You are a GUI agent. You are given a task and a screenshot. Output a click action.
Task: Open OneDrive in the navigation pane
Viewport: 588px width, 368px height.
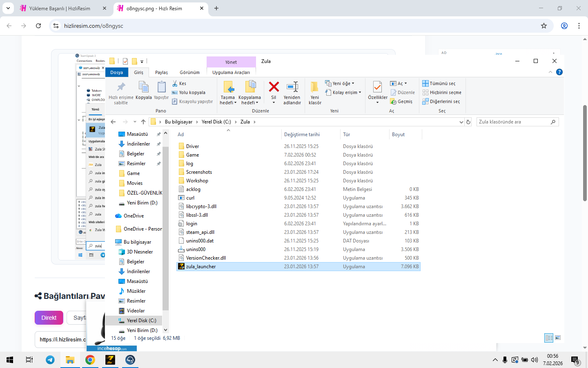click(134, 216)
